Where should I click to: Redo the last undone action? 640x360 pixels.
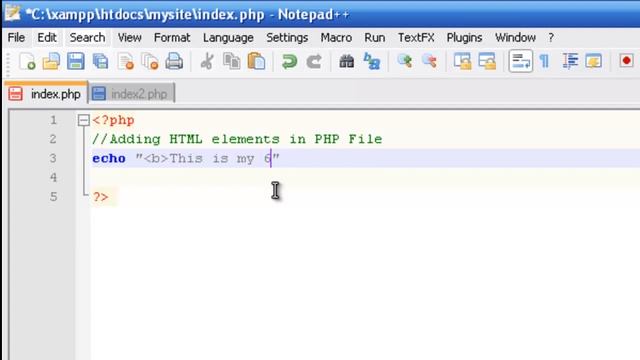pos(314,62)
